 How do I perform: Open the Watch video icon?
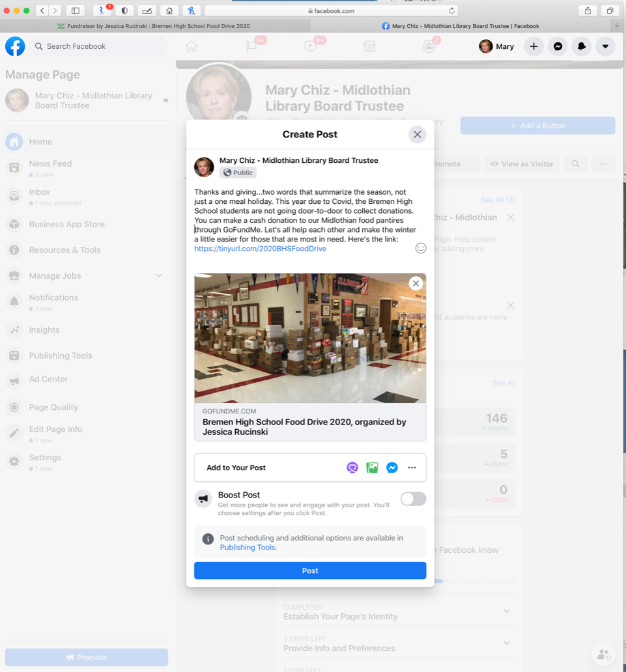pyautogui.click(x=311, y=46)
